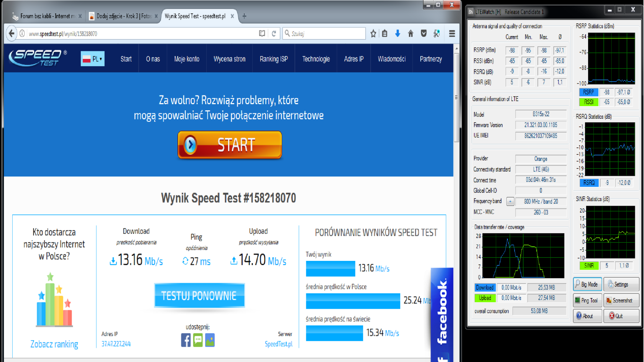644x362 pixels.
Task: Open About in LTEWatch
Action: tap(587, 316)
